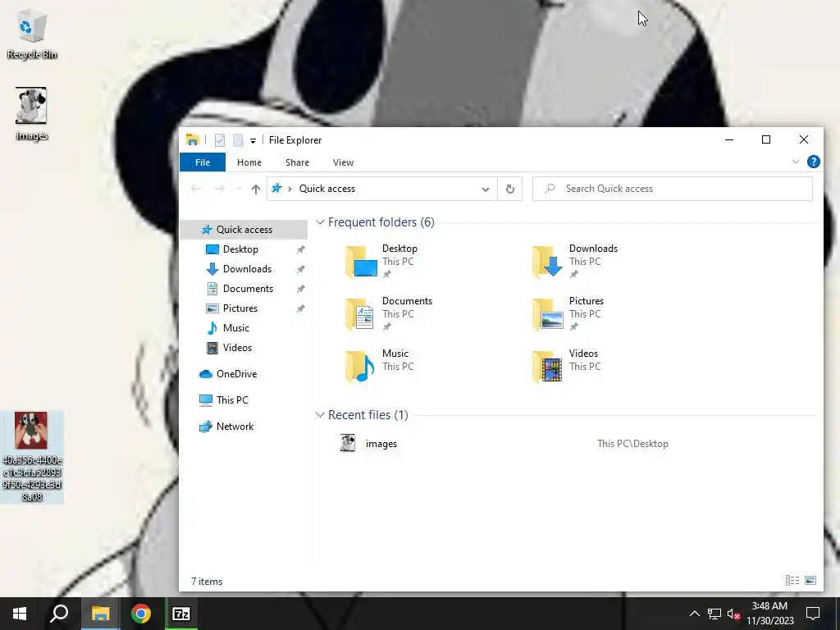Select Desktop in the navigation pane
Image resolution: width=840 pixels, height=630 pixels.
click(x=240, y=249)
